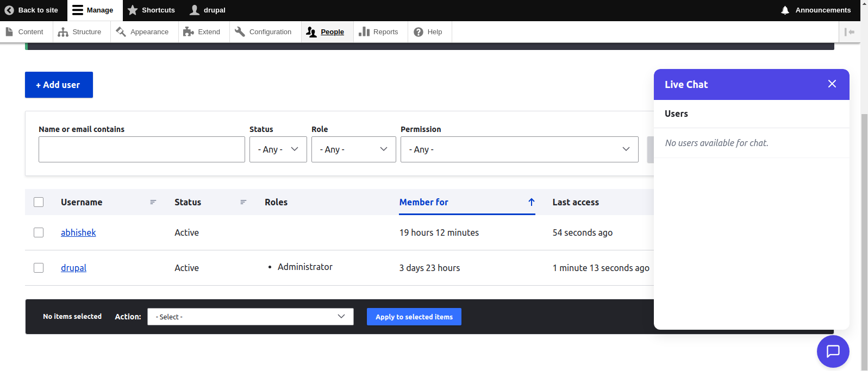Click the Shortcuts star icon

[x=133, y=10]
